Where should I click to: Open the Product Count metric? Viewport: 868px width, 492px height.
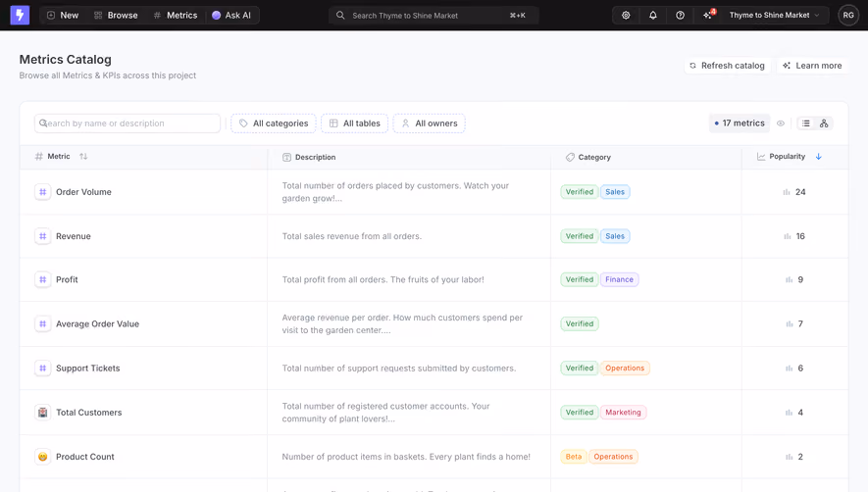click(85, 457)
